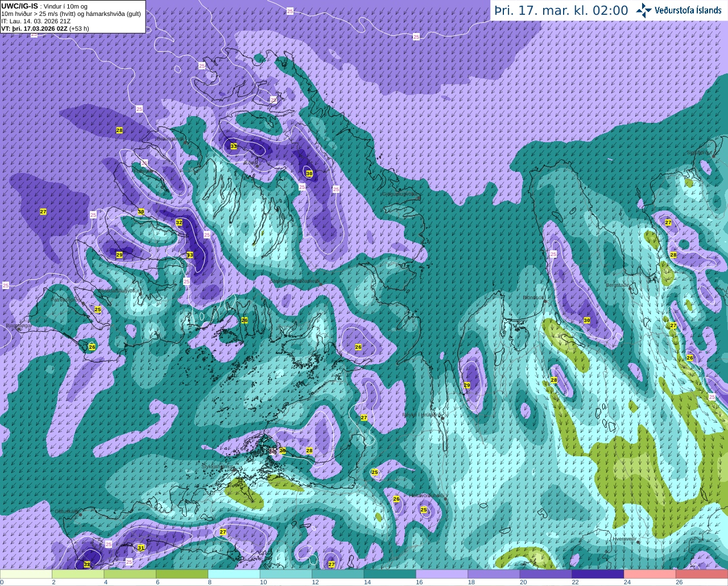Pick the 12–14 m/s teal legend swatch
Image resolution: width=728 pixels, height=586 pixels.
point(338,574)
